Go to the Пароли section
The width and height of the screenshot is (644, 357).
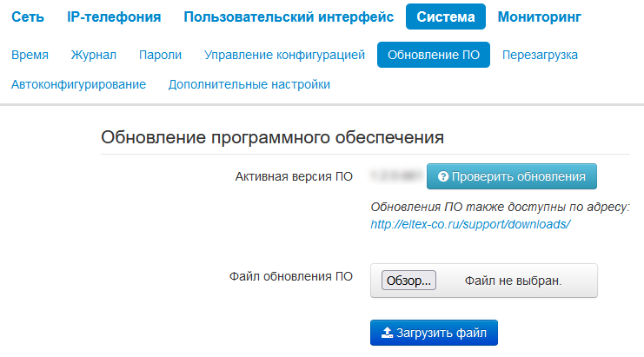tap(160, 55)
